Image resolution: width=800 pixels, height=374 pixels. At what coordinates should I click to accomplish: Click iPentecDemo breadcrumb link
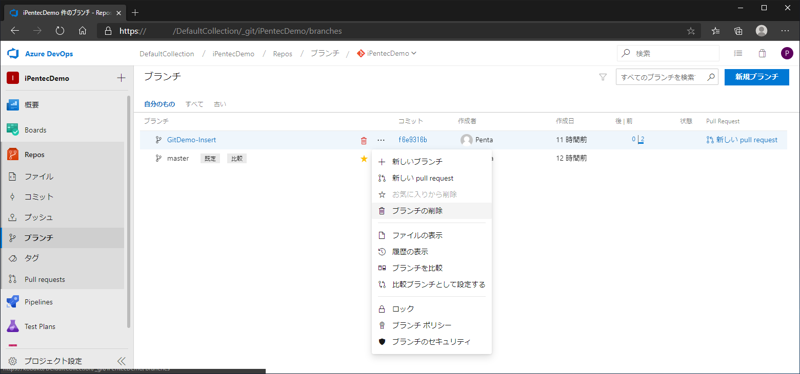233,54
